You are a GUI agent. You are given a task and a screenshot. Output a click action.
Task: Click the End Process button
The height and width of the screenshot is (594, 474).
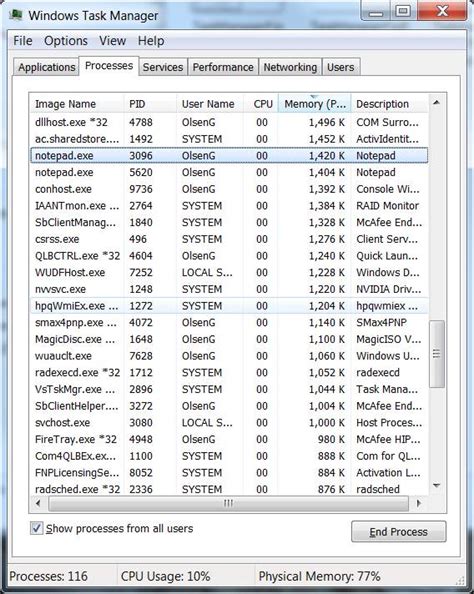coord(399,531)
